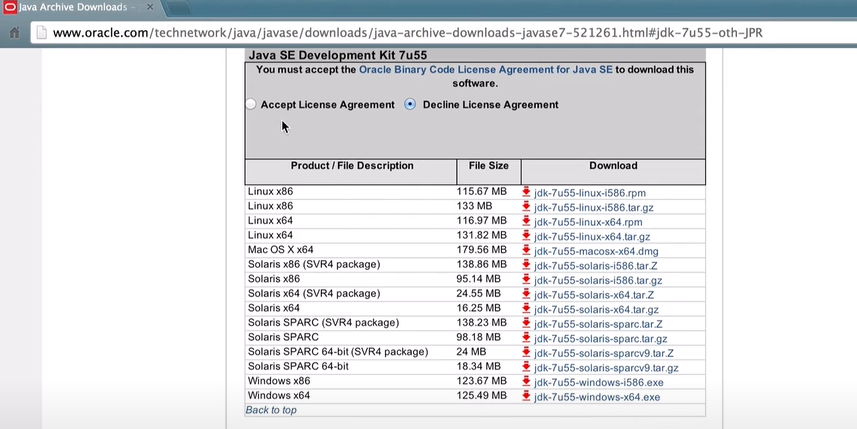
Task: Click the Java SE Development Kit 7u55 heading
Action: 338,55
